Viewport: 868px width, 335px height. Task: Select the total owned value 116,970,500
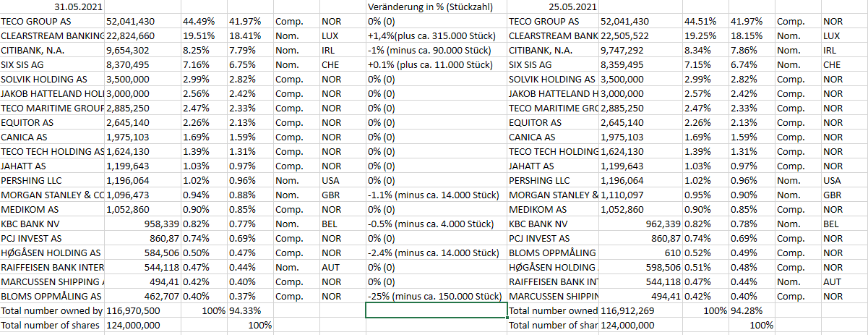133,311
